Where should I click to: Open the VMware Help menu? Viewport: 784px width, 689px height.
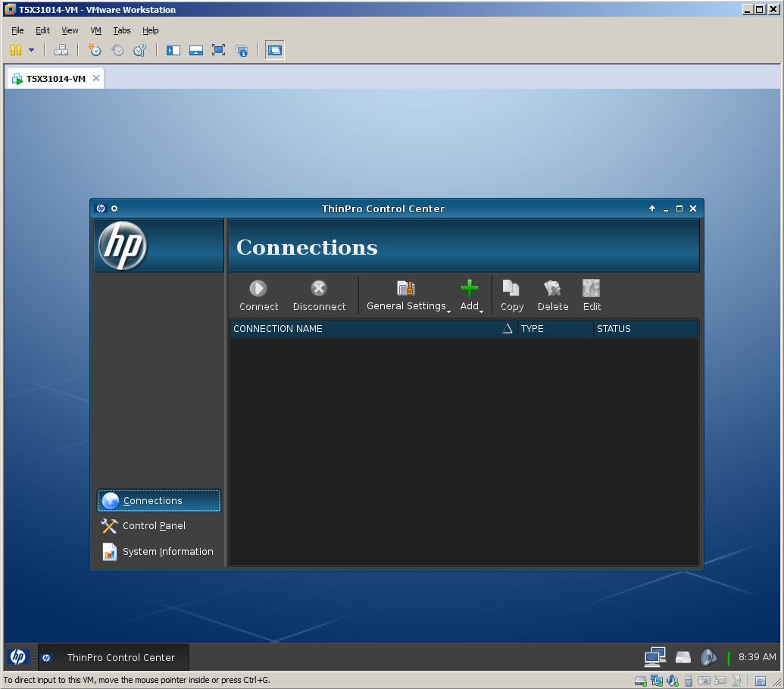point(151,30)
